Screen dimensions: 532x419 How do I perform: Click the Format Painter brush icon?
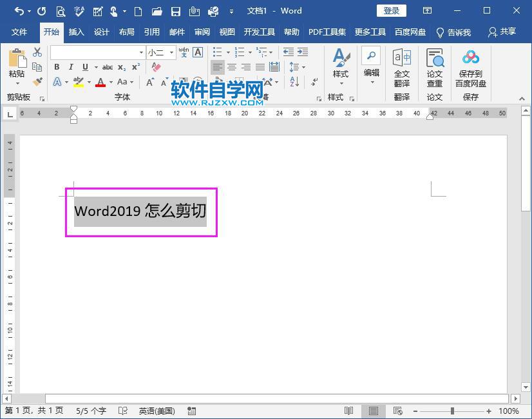point(37,80)
